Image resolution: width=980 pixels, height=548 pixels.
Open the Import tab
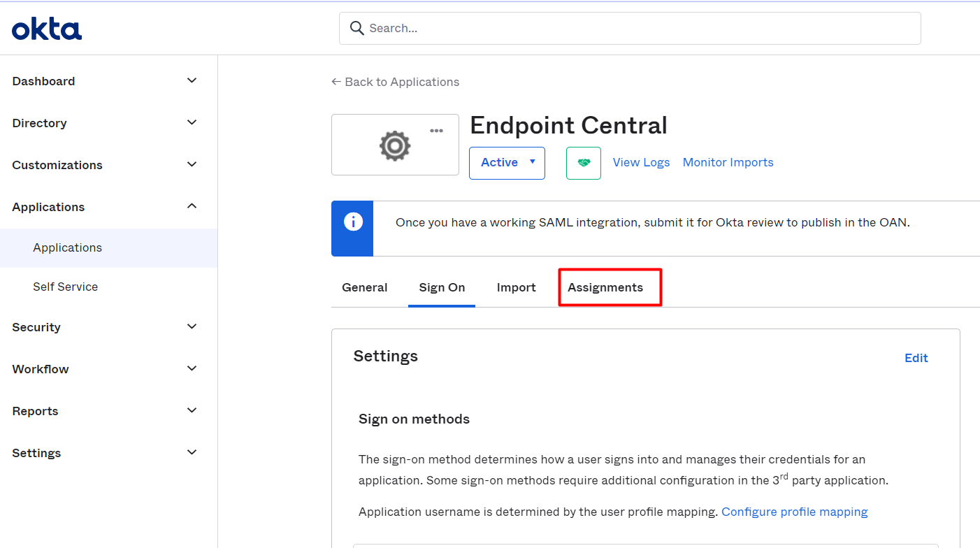coord(516,287)
